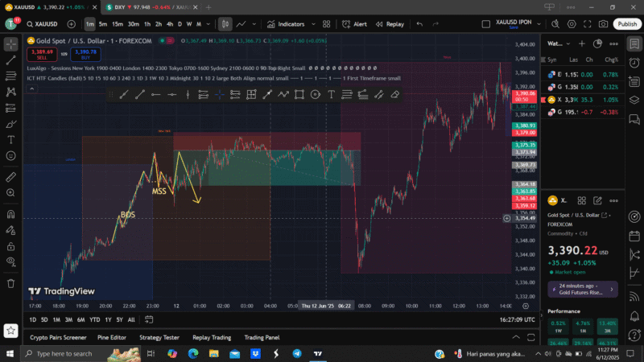Select the 1m timeframe button
Screen dimensions: 644x362
pyautogui.click(x=90, y=24)
